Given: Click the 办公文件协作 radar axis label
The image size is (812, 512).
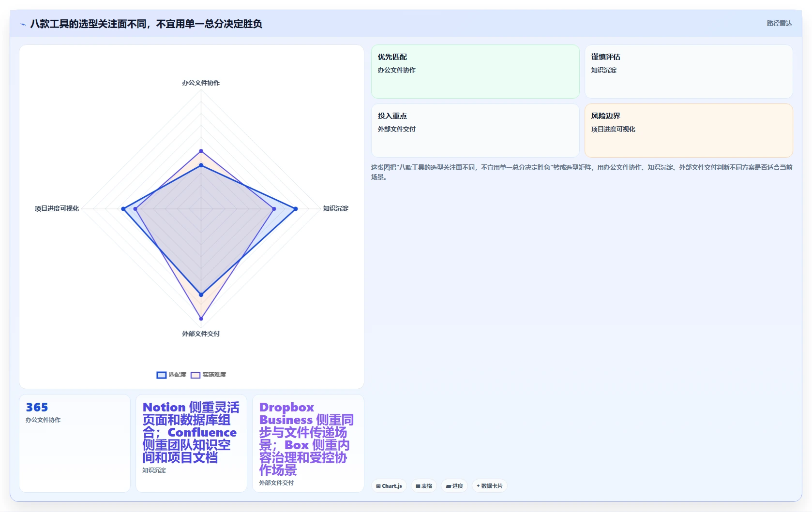Looking at the screenshot, I should click(x=201, y=83).
